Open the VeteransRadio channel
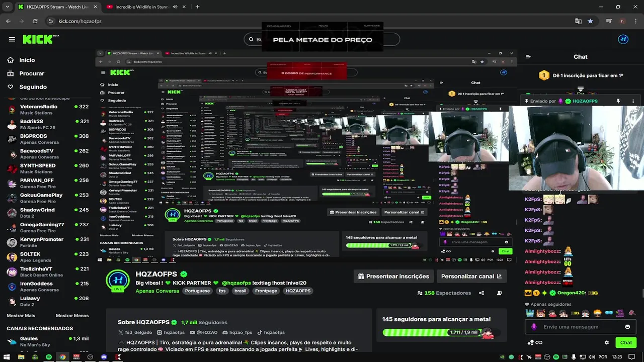This screenshot has width=644, height=362. pyautogui.click(x=48, y=109)
